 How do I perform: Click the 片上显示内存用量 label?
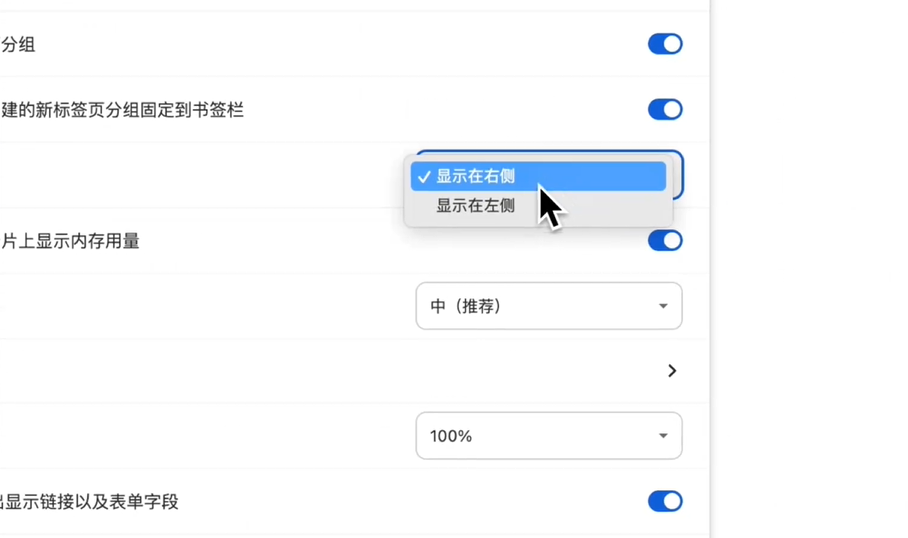point(70,241)
